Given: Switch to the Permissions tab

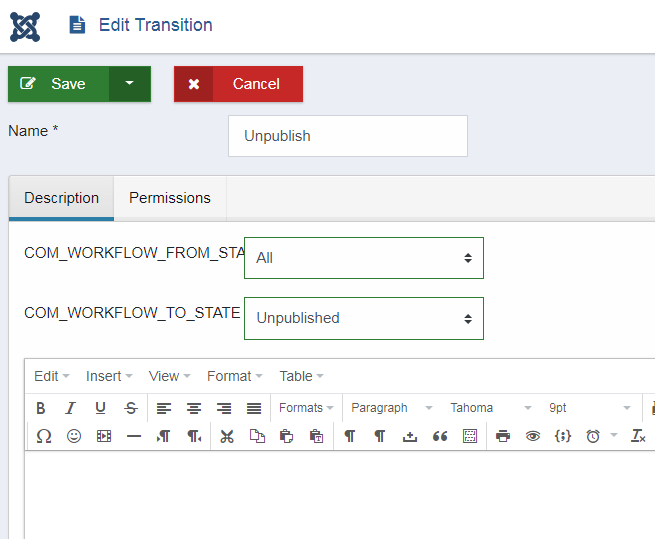Looking at the screenshot, I should point(170,198).
